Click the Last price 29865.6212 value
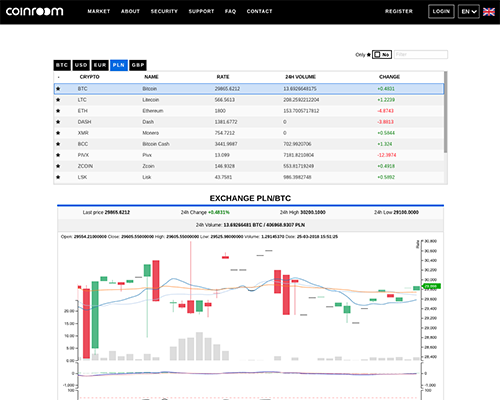Screen dimensions: 500x400 (117, 212)
